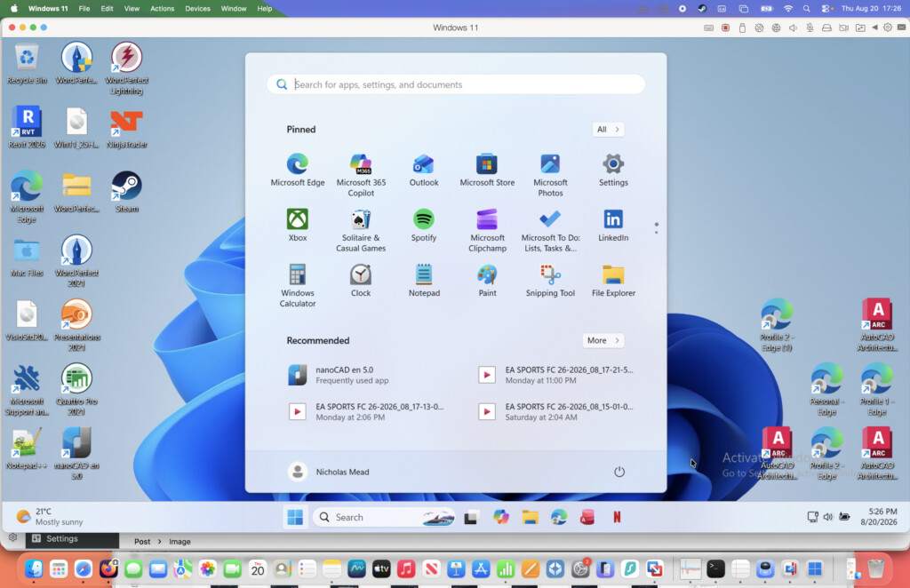Image resolution: width=910 pixels, height=588 pixels.
Task: Open Task View on the taskbar
Action: tap(471, 517)
